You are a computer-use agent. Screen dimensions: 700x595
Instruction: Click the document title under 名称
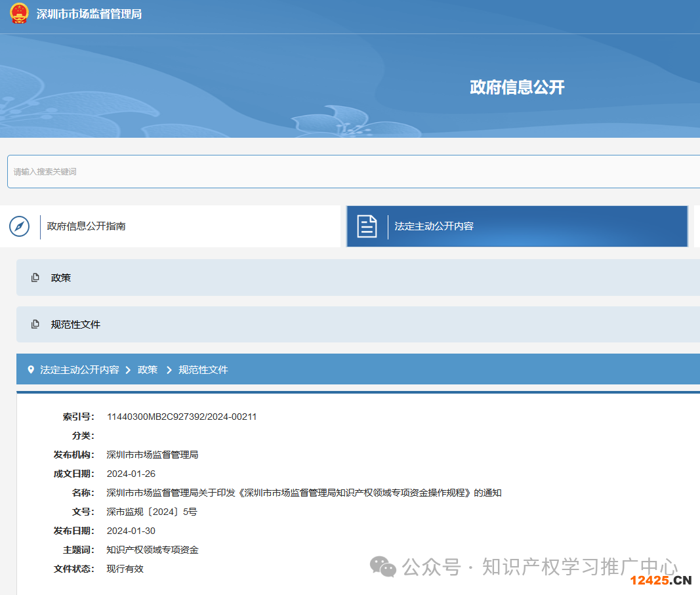click(x=304, y=493)
